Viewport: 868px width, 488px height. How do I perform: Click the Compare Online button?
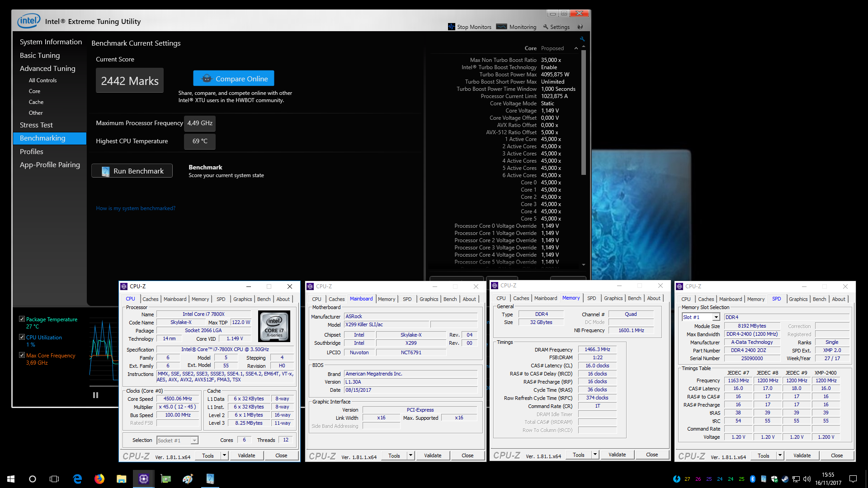point(234,79)
